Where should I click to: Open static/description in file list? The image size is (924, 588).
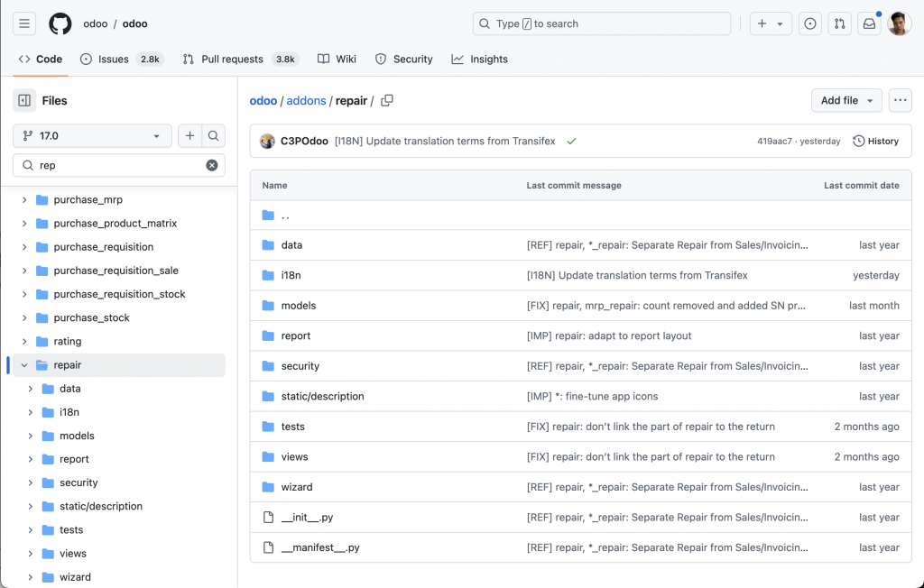coord(322,397)
